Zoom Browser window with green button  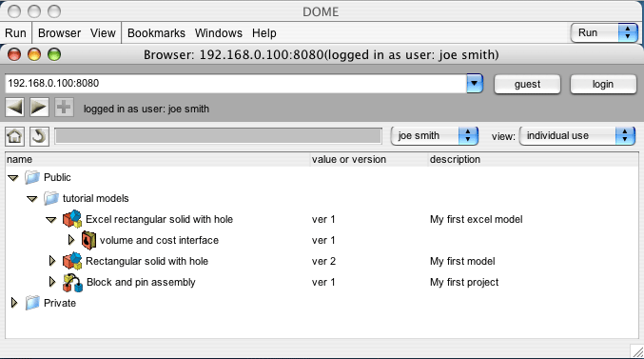(x=54, y=54)
